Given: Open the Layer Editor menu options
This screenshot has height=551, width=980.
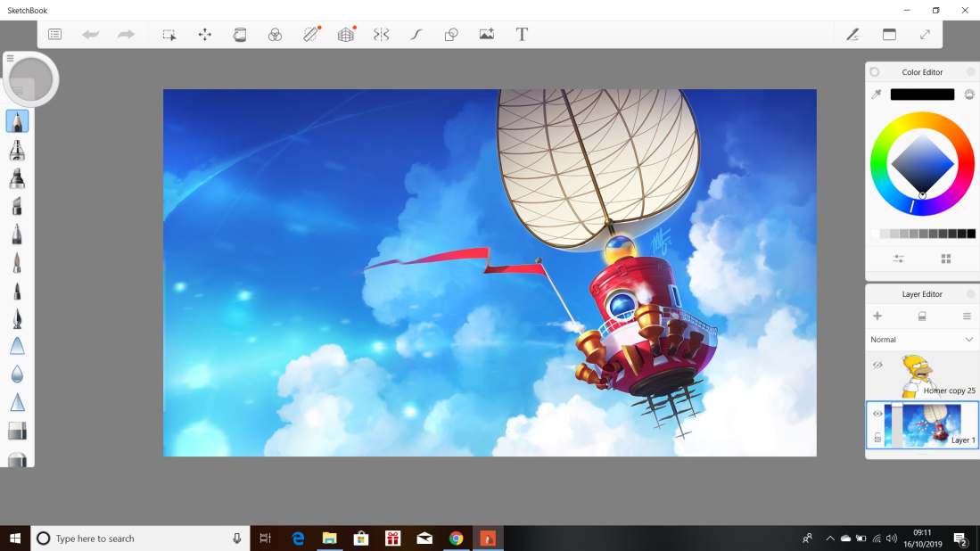Looking at the screenshot, I should pos(966,316).
